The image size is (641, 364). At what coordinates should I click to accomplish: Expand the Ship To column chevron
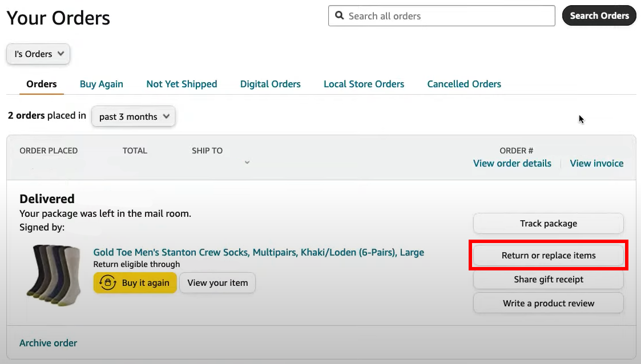247,162
